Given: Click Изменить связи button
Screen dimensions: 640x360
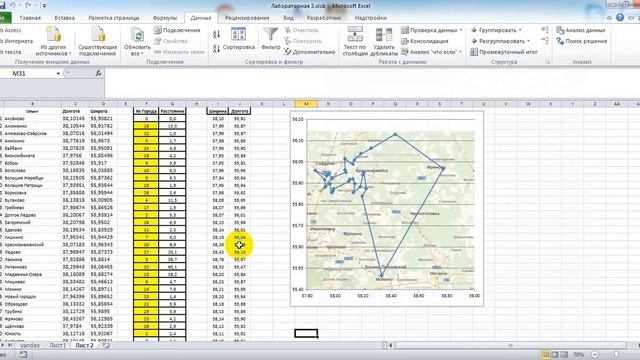Looking at the screenshot, I should point(179,52).
